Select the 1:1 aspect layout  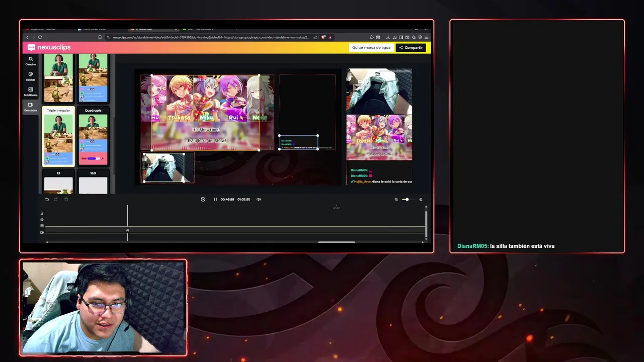[58, 182]
